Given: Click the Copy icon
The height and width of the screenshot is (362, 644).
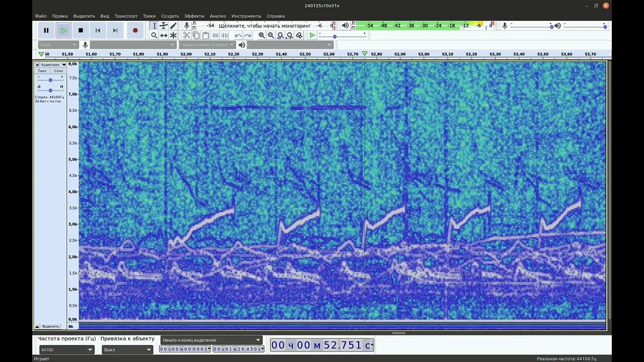Looking at the screenshot, I should 196,35.
